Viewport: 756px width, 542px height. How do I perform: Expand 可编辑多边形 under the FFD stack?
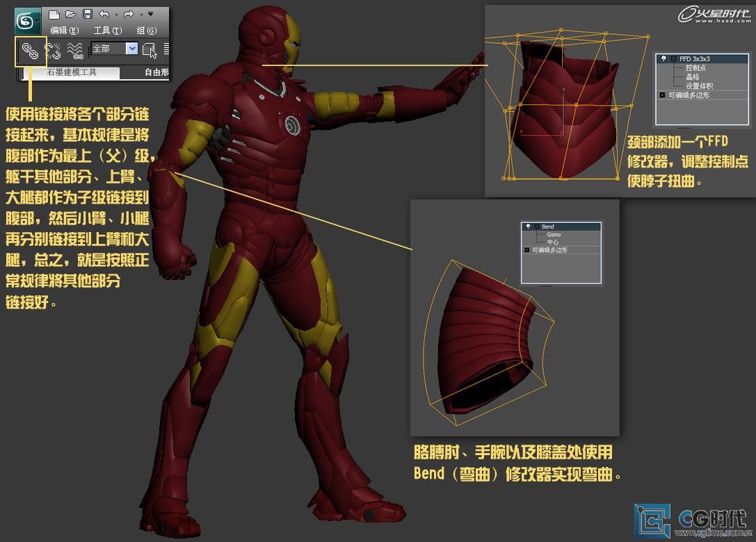point(663,95)
